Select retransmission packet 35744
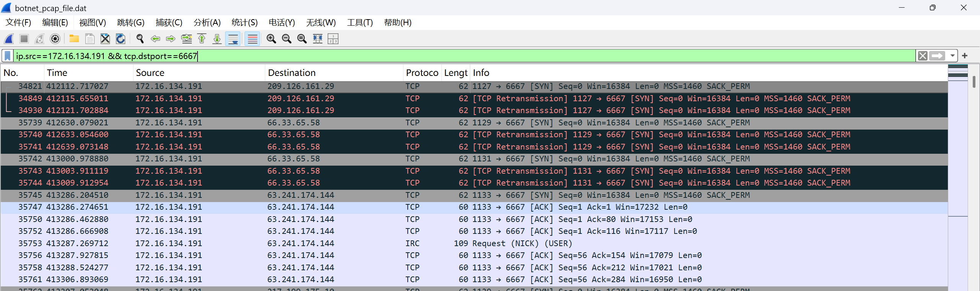Image resolution: width=980 pixels, height=291 pixels. (x=474, y=183)
